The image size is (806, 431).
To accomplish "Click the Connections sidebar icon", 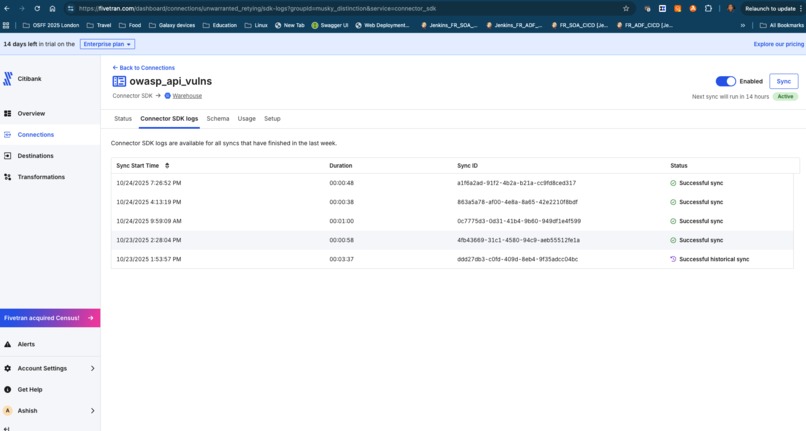I will tap(7, 134).
